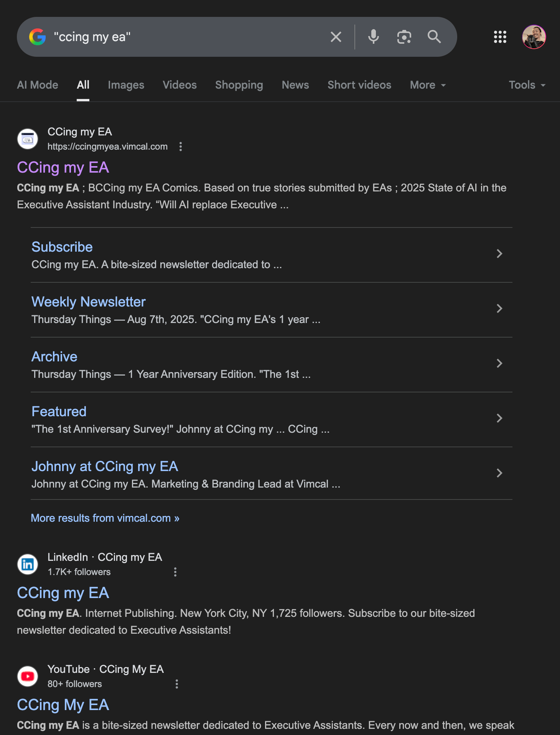The height and width of the screenshot is (735, 560).
Task: Expand the Subscribe row chevron
Action: coord(499,254)
